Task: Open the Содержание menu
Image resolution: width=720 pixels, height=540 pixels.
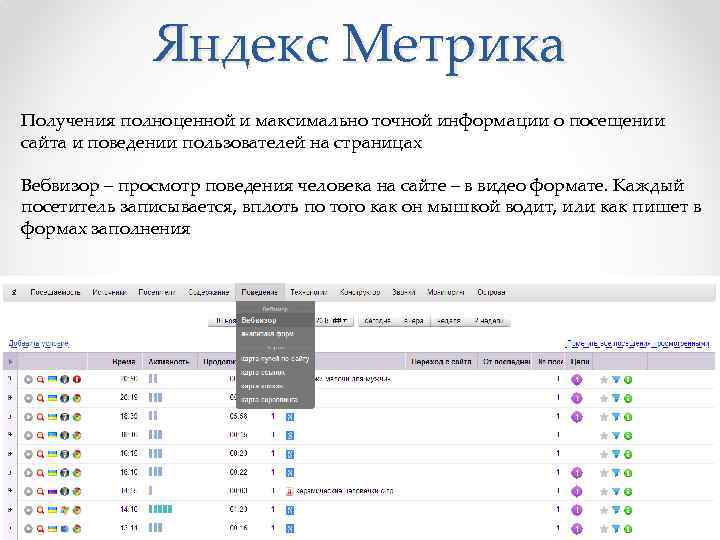Action: click(208, 292)
